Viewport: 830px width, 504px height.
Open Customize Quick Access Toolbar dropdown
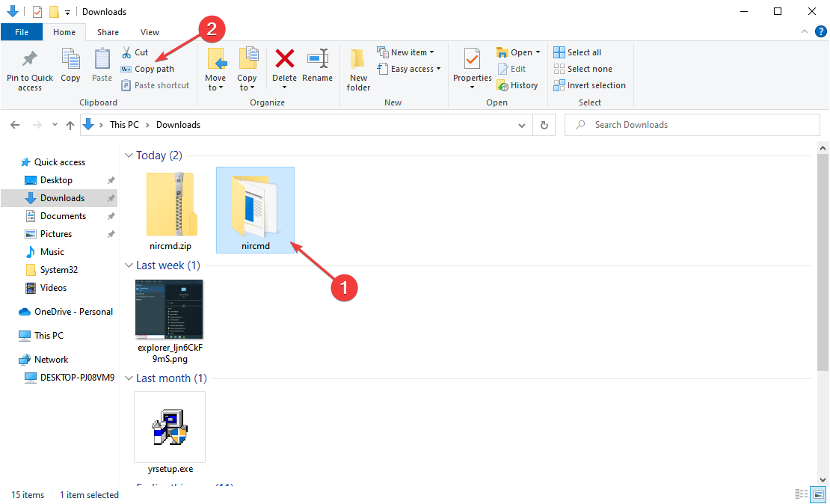pos(67,12)
